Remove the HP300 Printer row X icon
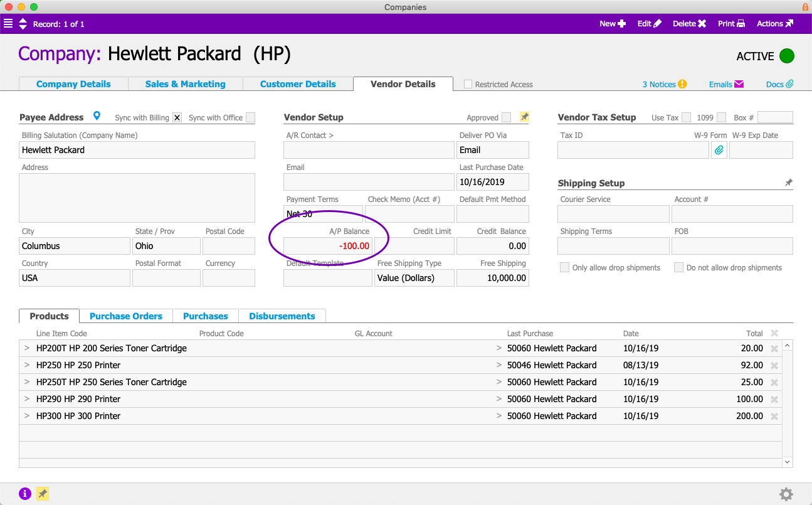 [x=774, y=416]
